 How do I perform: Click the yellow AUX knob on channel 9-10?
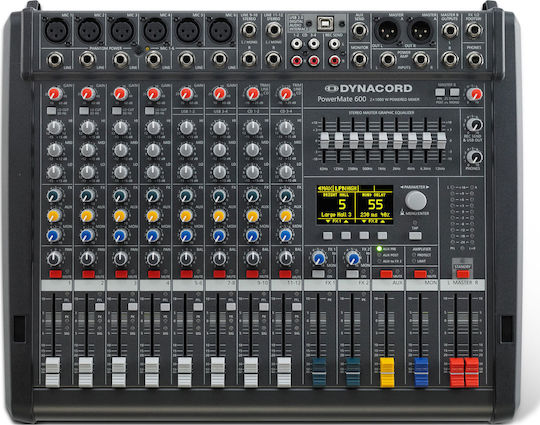(252, 216)
